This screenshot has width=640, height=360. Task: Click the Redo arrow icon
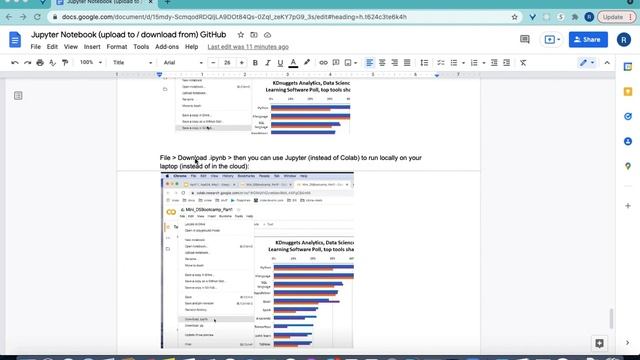[x=27, y=63]
